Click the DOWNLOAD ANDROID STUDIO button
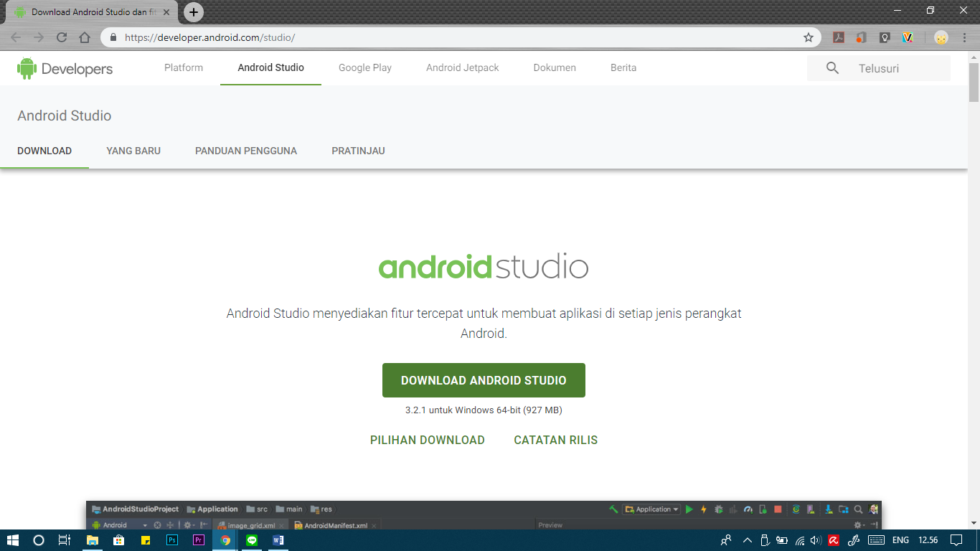The image size is (980, 551). click(x=484, y=380)
